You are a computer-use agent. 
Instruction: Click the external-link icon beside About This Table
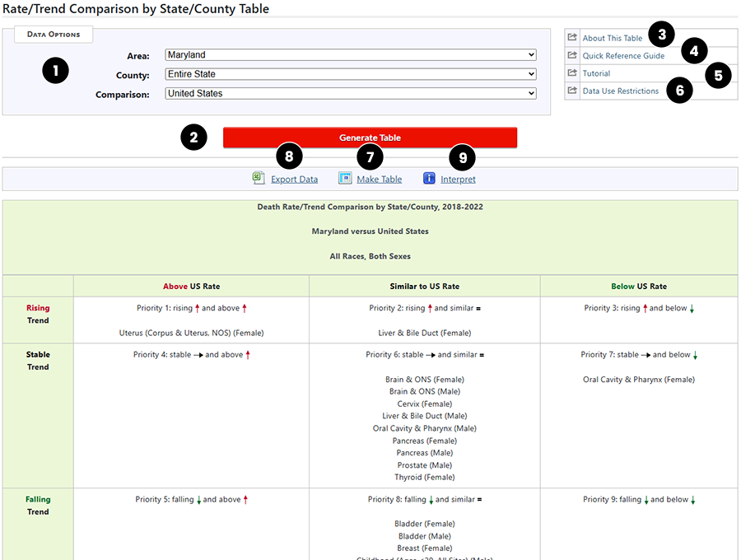tap(571, 35)
